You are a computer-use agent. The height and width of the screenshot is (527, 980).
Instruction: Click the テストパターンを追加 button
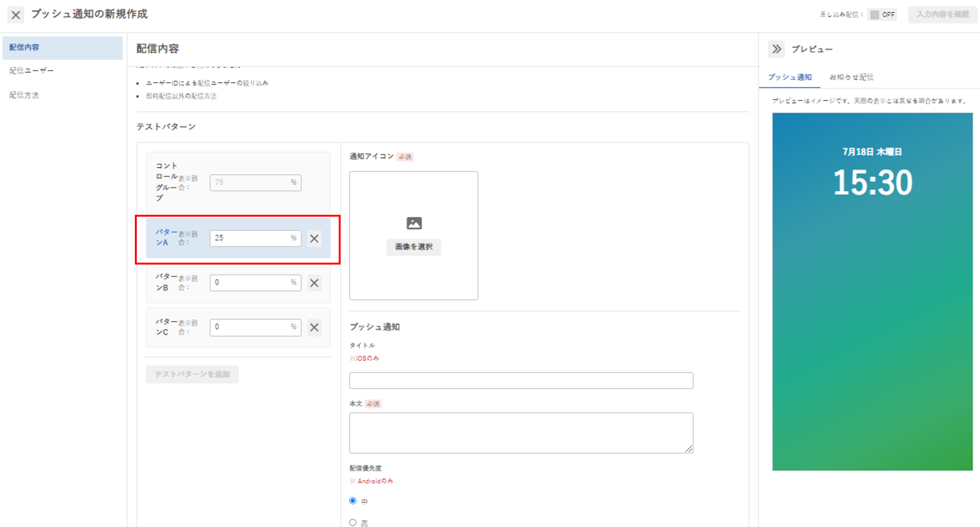click(192, 374)
